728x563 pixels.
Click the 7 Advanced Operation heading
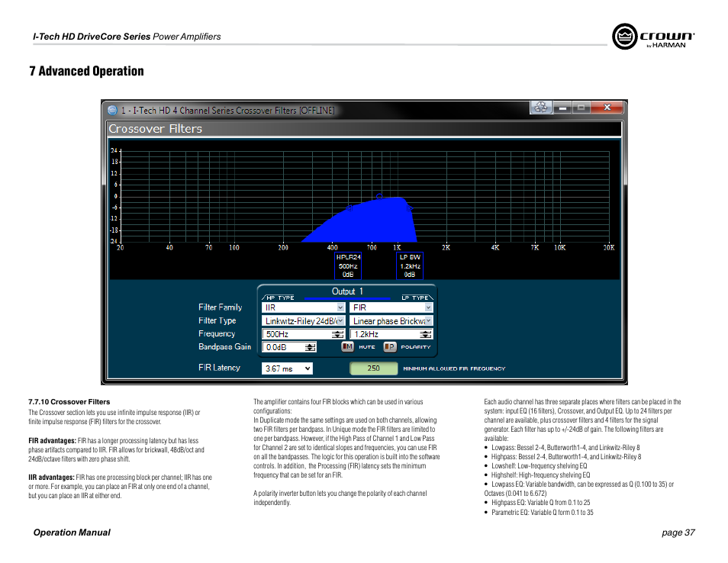86,71
